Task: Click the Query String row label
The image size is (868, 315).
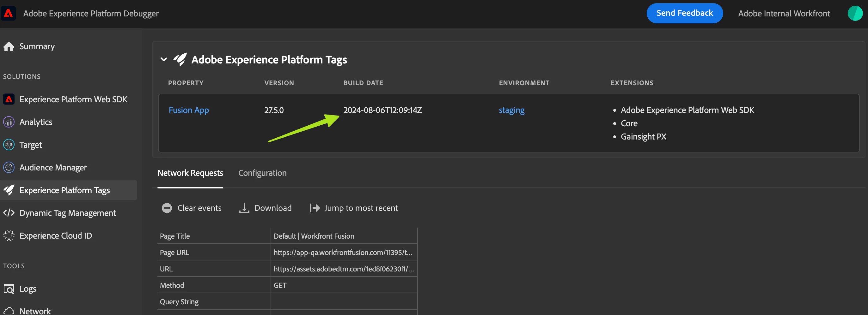Action: [x=179, y=302]
